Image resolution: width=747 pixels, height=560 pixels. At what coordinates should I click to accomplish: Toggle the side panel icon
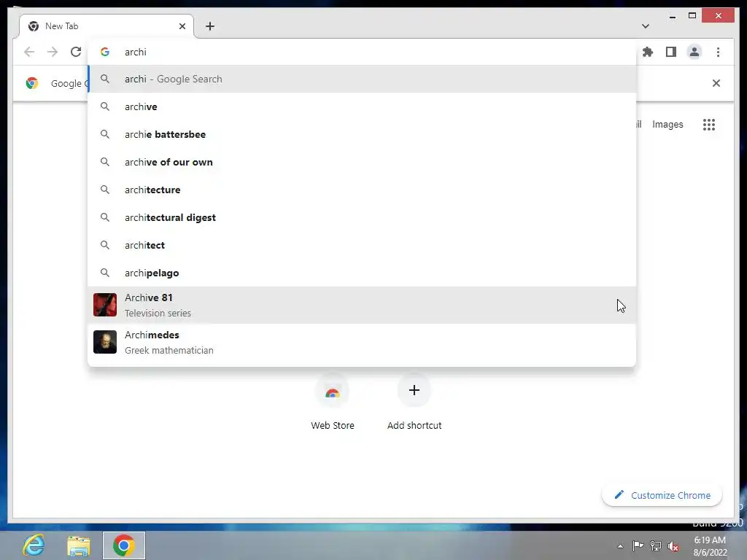[x=671, y=52]
